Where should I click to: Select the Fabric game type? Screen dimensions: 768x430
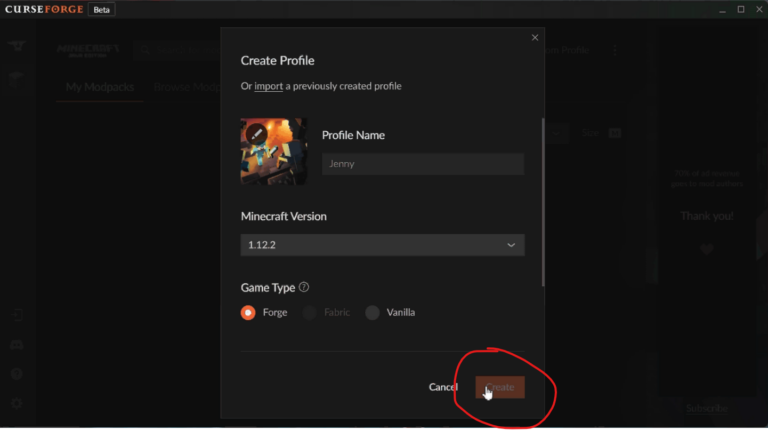tap(310, 312)
